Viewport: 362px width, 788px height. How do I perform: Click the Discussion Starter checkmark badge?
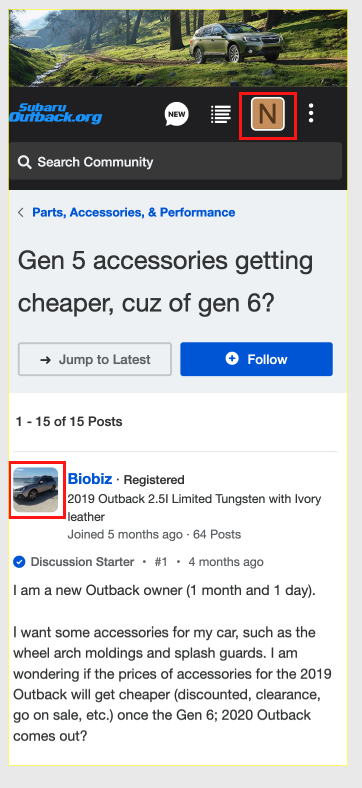coord(19,562)
